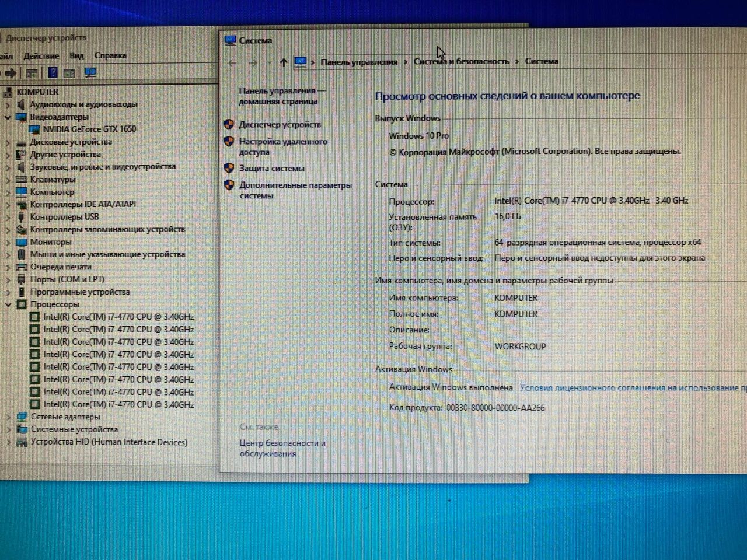
Task: Click KOMPUTER value beside Имя компьютера
Action: coord(516,297)
